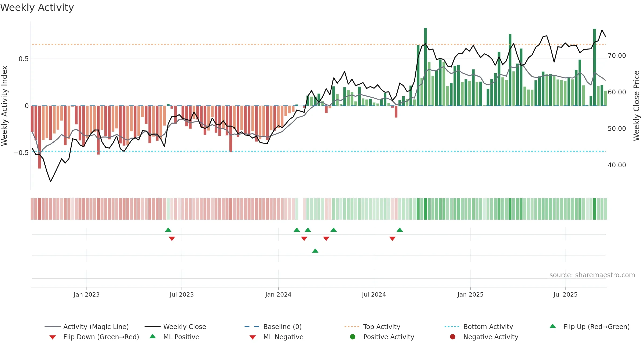Toggle the Baseline (0) legend entry

pos(273,327)
